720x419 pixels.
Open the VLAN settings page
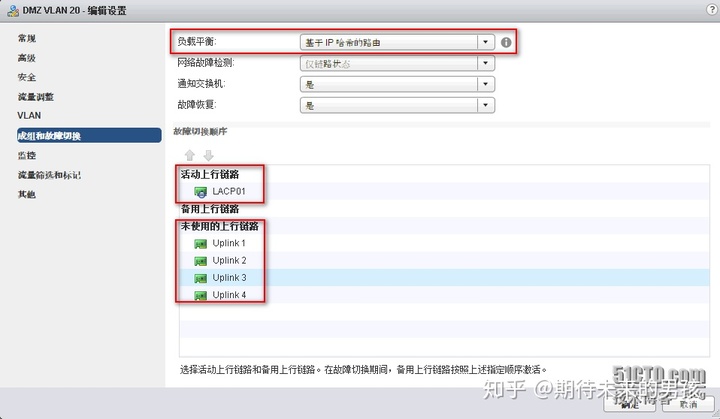[29, 116]
